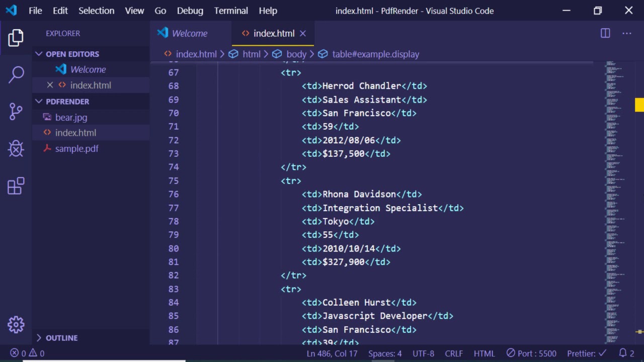This screenshot has width=644, height=362.
Task: Open the Manage gear icon
Action: pos(16,324)
